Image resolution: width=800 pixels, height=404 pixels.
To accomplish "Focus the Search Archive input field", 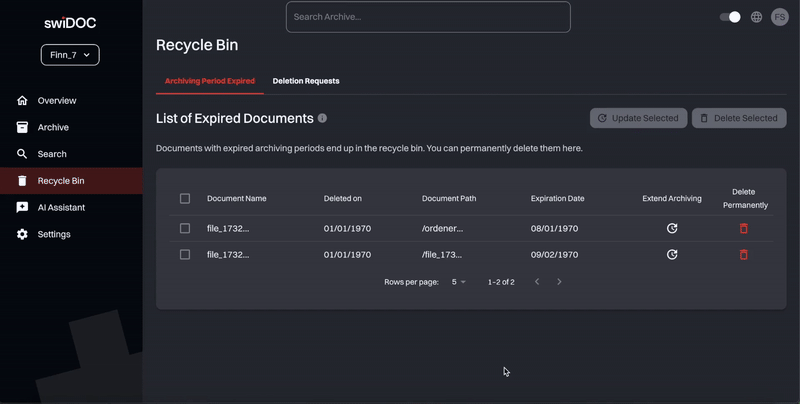I will pyautogui.click(x=428, y=17).
